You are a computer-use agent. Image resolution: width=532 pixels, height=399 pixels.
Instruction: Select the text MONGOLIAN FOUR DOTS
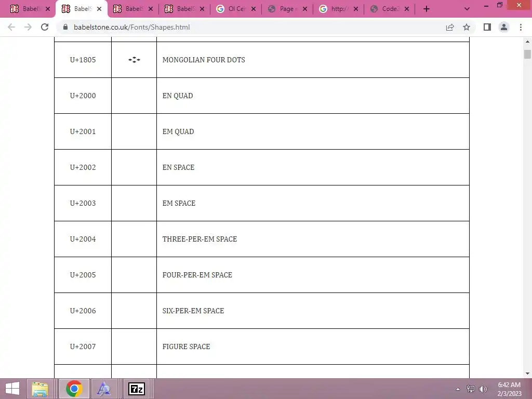point(204,60)
